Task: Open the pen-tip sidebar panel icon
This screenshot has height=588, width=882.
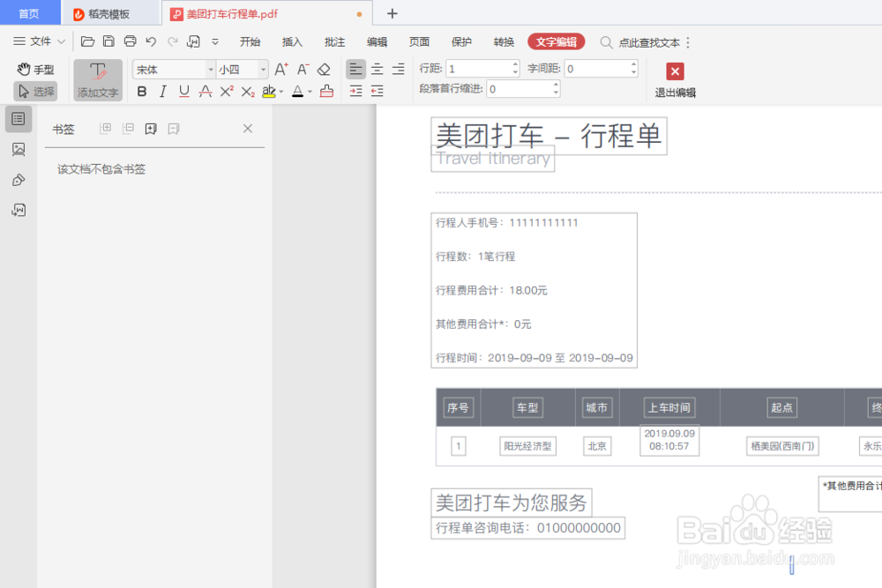Action: click(19, 180)
